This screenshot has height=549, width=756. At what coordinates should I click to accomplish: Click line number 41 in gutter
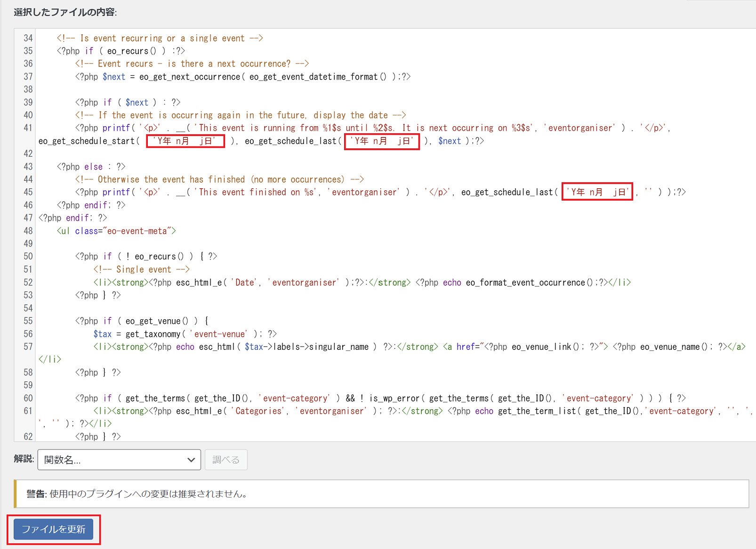point(28,128)
